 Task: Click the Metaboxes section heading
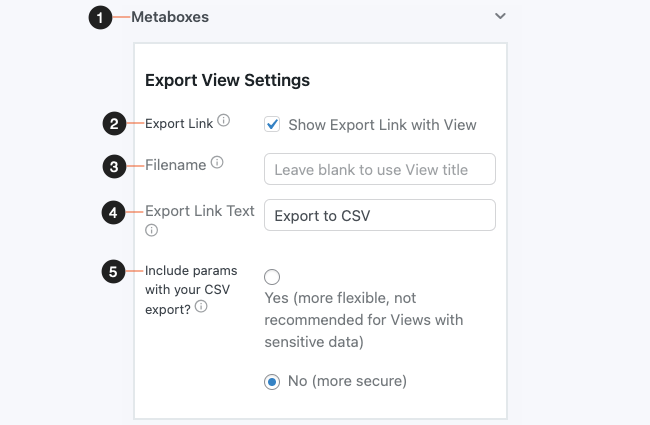[170, 17]
